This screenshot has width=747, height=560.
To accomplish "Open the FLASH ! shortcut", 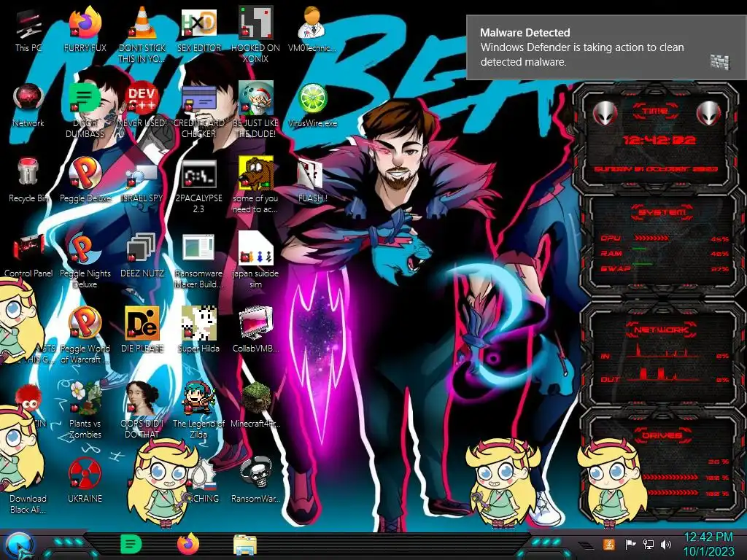I will (x=312, y=182).
